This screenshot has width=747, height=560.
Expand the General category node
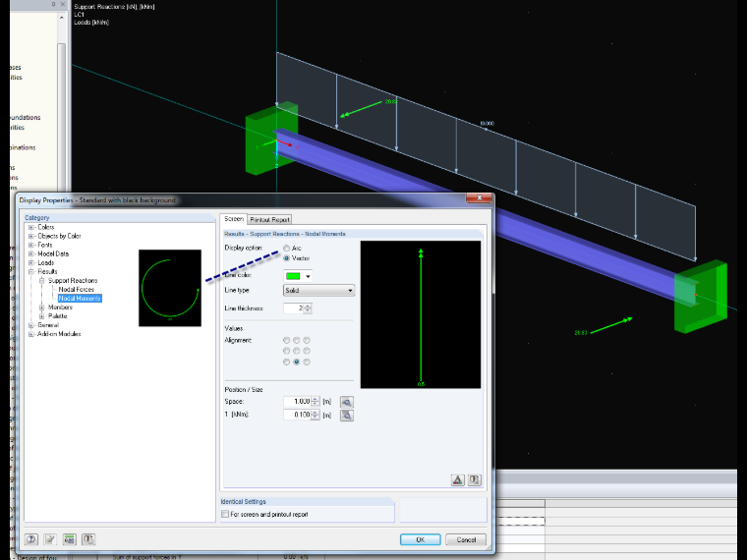click(31, 325)
